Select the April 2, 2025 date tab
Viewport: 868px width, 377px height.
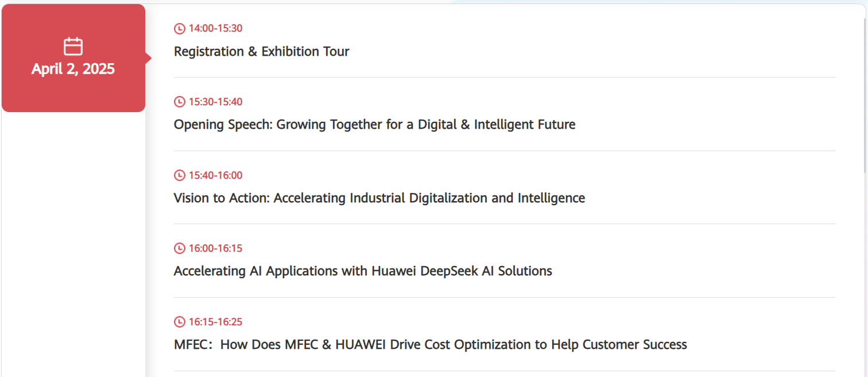(x=73, y=58)
